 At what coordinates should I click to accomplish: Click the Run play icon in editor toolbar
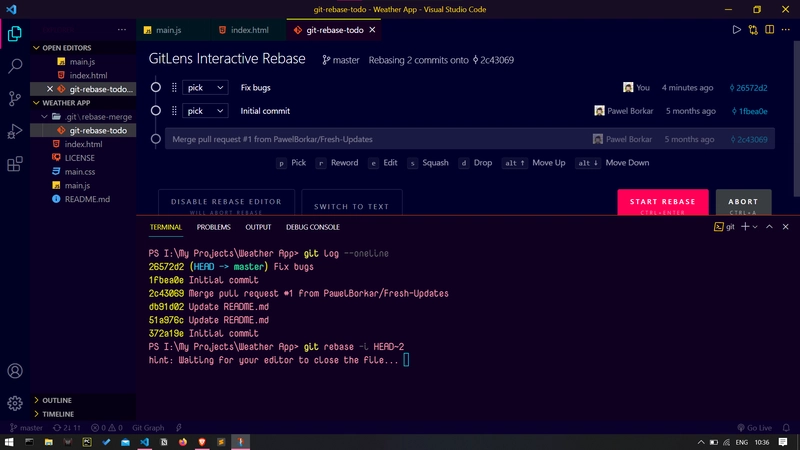point(736,30)
